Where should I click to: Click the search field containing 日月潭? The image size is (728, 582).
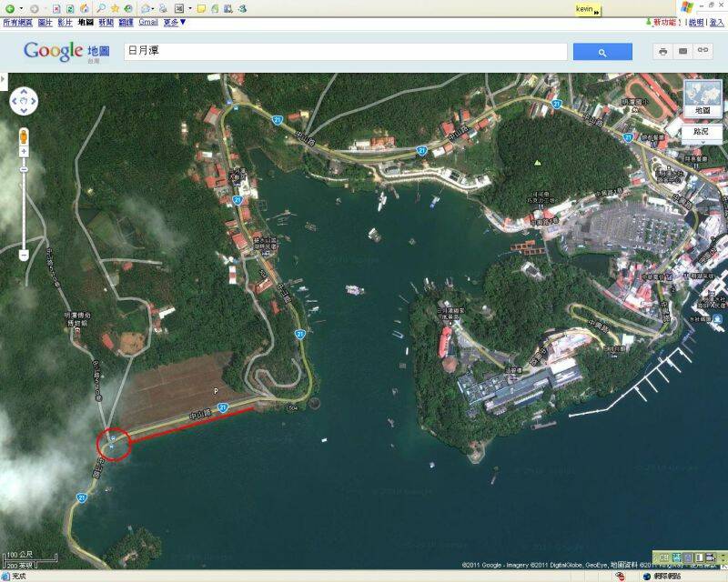[x=346, y=52]
